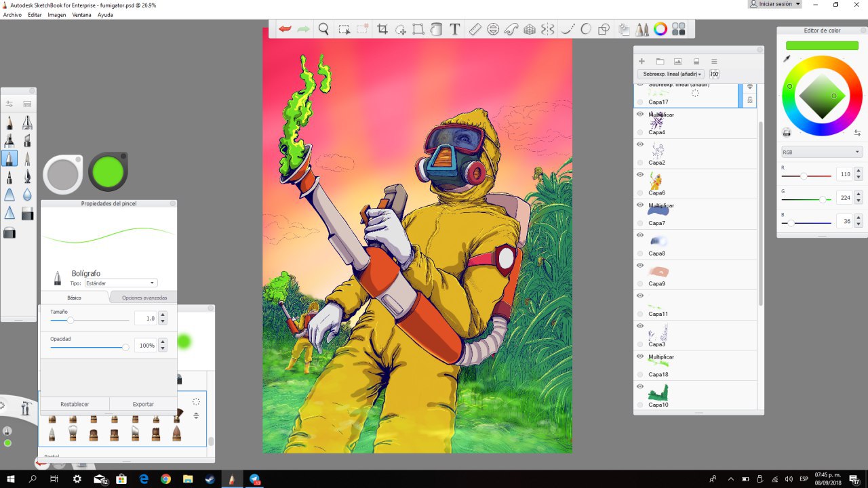The height and width of the screenshot is (488, 868).
Task: Open the Ruler guide tool
Action: [475, 29]
